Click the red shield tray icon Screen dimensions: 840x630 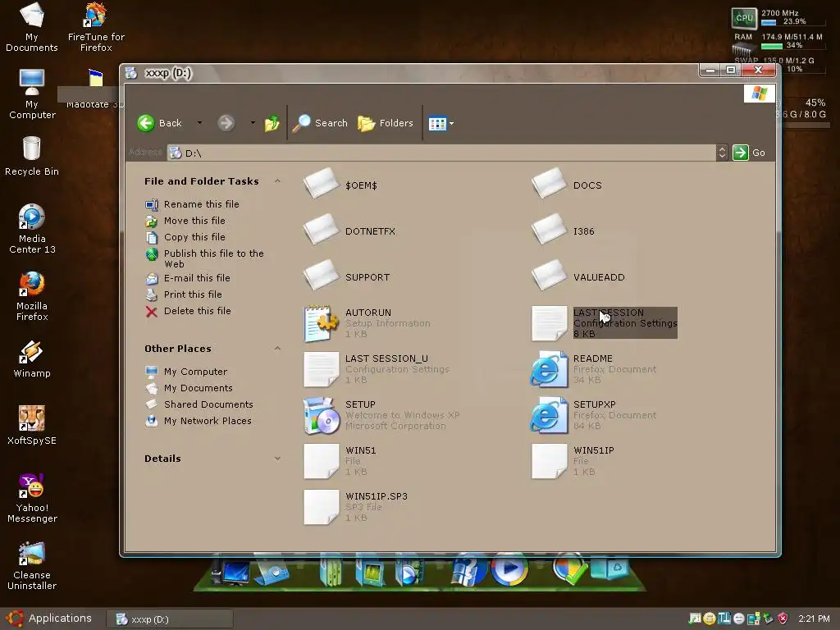tap(783, 619)
